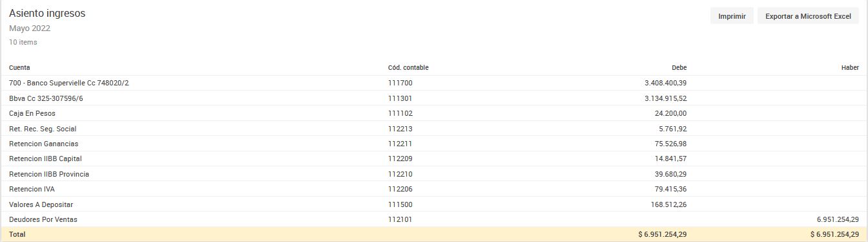Select debit amount 5.761,92

point(672,129)
